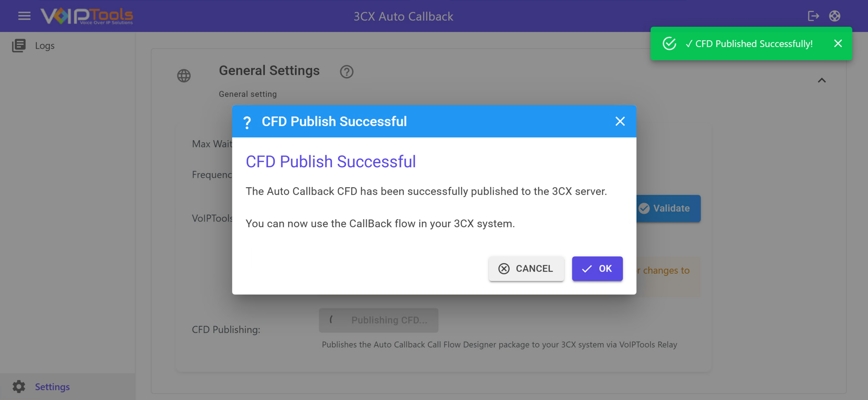Click the CANCEL button
The image size is (868, 400).
coord(526,269)
